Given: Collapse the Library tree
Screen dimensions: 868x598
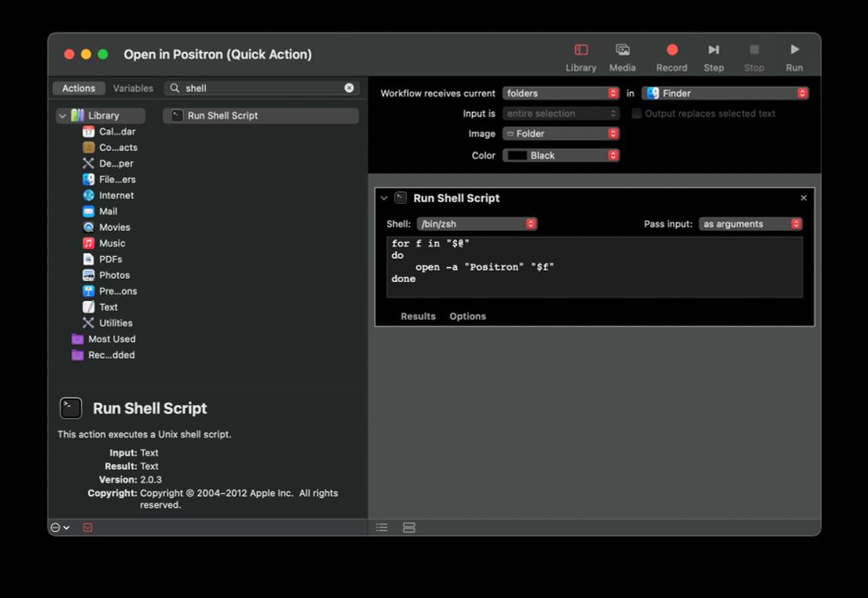Looking at the screenshot, I should pyautogui.click(x=62, y=115).
